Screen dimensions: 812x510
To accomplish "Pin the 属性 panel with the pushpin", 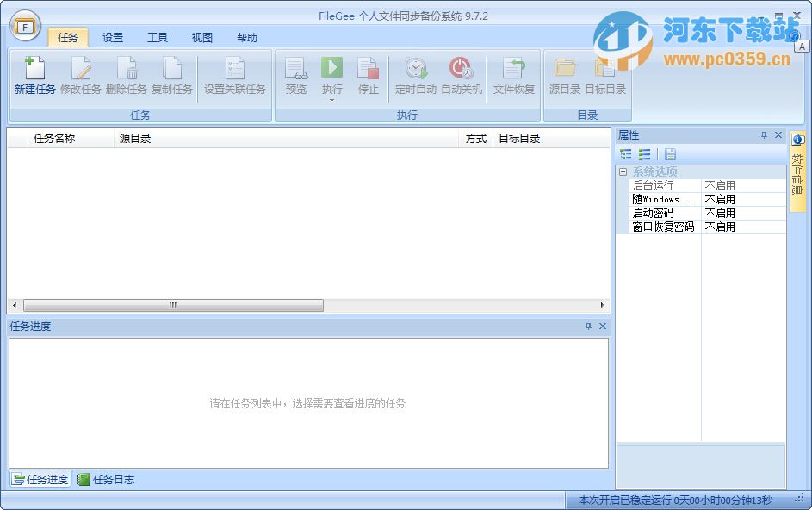I will 766,134.
